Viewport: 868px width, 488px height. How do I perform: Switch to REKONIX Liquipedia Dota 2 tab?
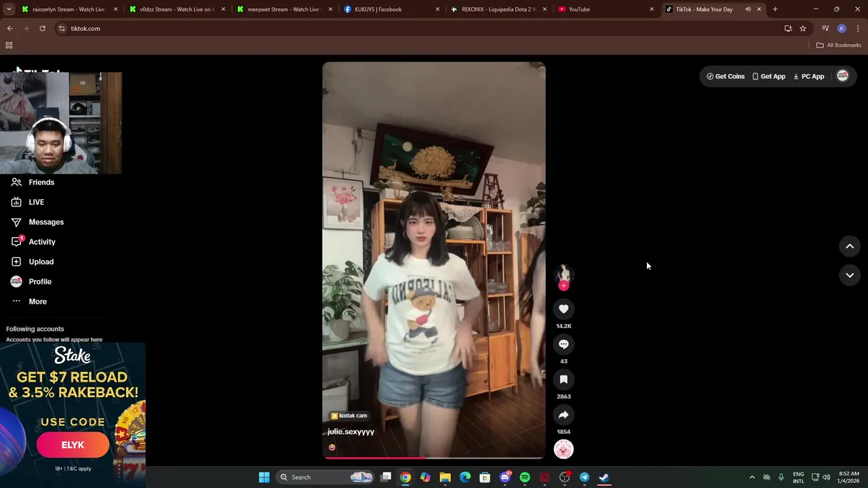tap(500, 9)
